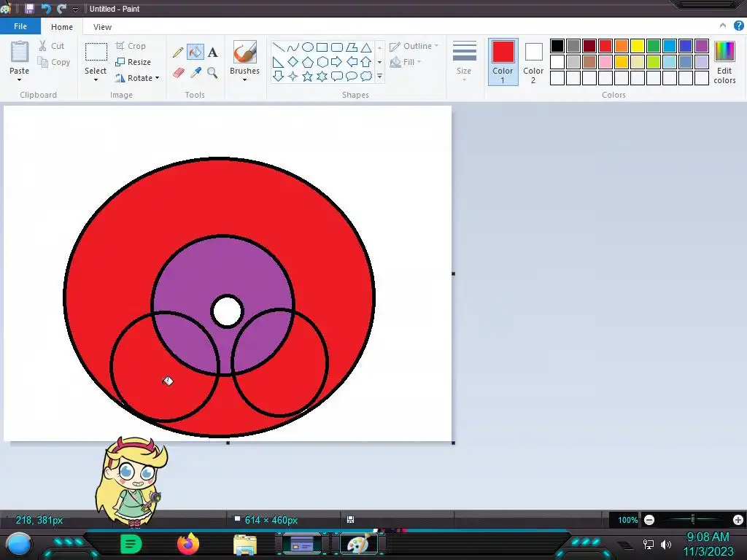Switch to the View tab
Image resolution: width=747 pixels, height=560 pixels.
click(102, 27)
